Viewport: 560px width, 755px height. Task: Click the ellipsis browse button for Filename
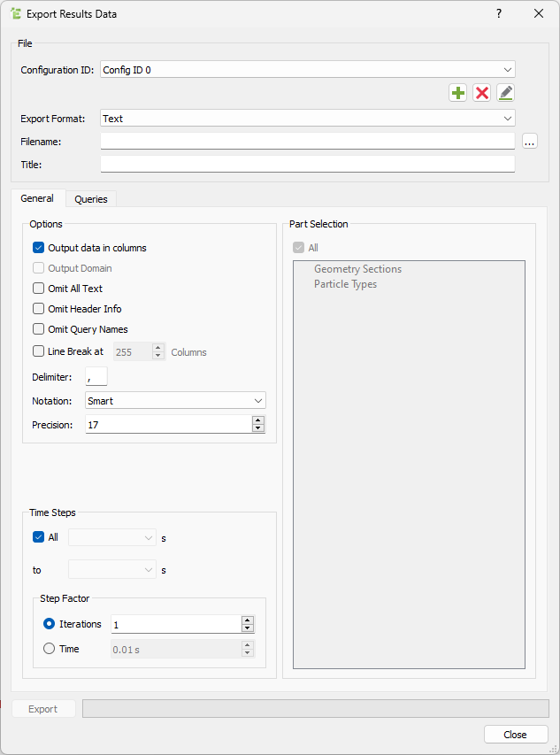(529, 142)
